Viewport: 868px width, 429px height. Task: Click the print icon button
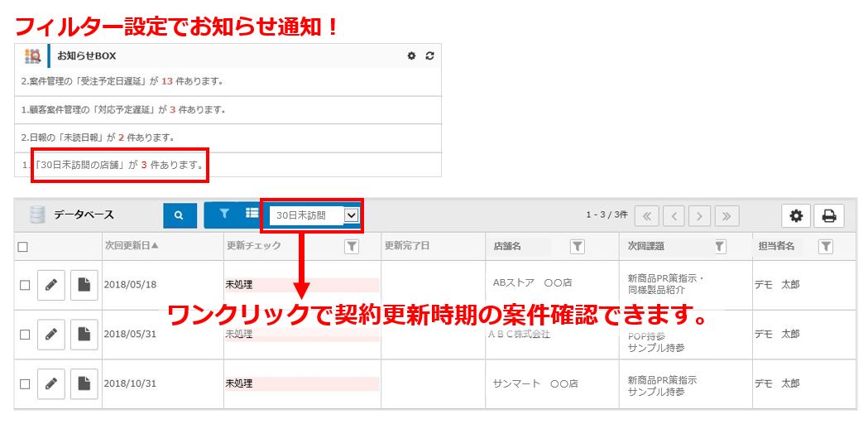(x=828, y=216)
